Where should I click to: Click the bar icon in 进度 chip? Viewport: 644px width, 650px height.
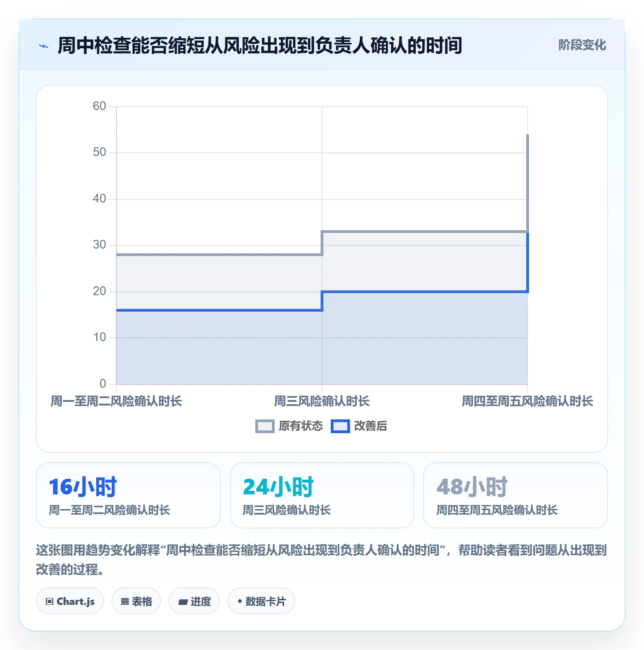click(183, 602)
